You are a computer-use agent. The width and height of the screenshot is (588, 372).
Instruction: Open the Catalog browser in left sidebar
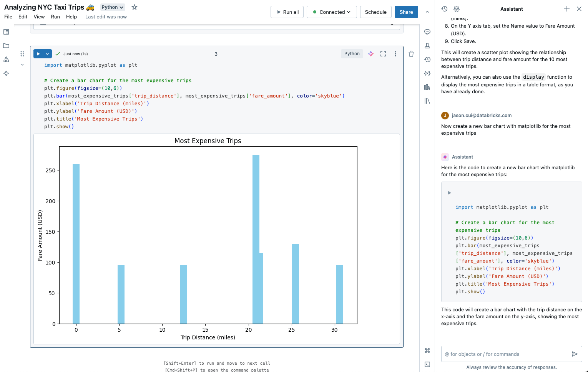pyautogui.click(x=6, y=60)
